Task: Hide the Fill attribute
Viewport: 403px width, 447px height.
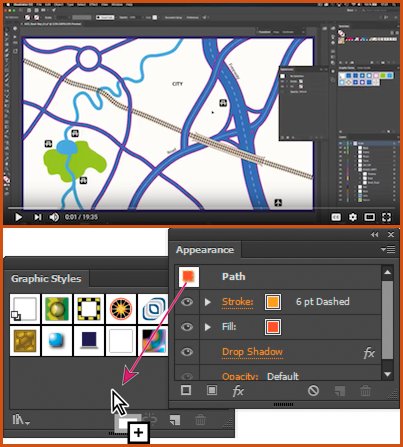Action: (187, 327)
